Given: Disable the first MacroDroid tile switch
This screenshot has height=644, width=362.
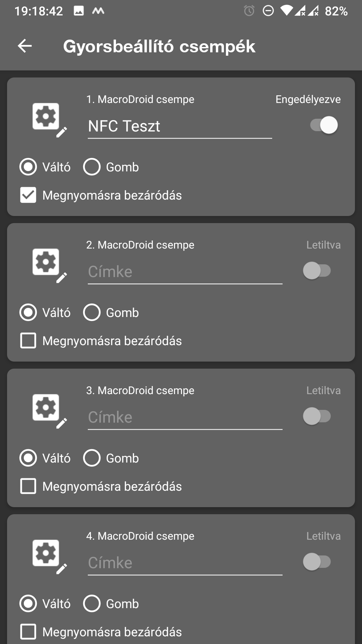Looking at the screenshot, I should tap(324, 125).
